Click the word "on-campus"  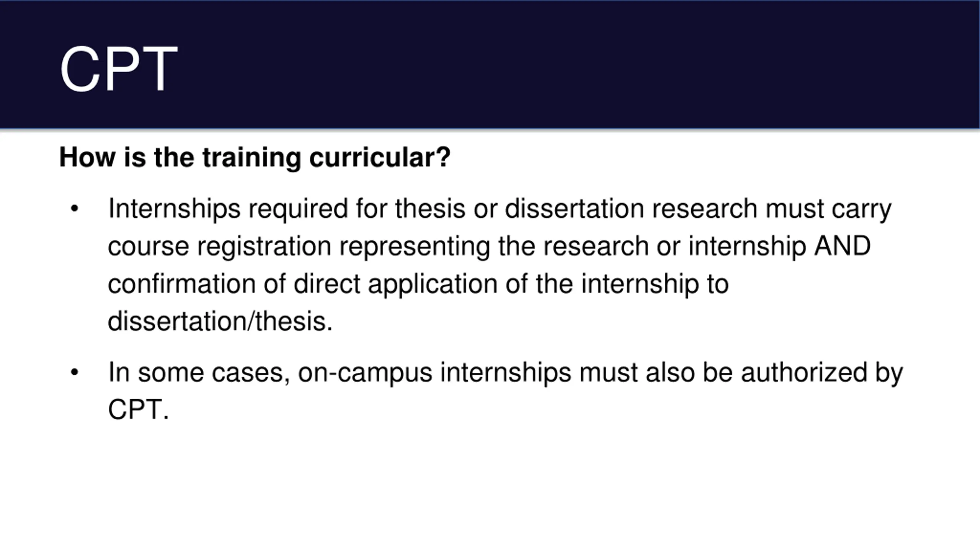click(x=365, y=372)
